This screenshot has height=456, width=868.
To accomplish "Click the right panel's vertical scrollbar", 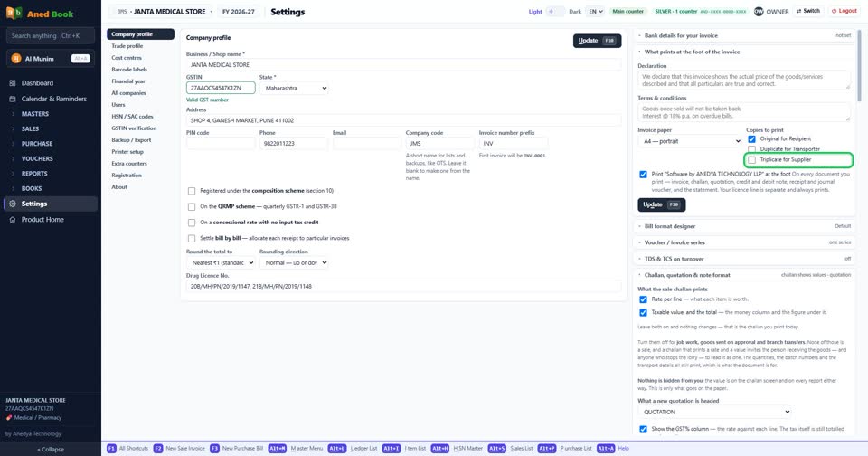I will 859,65.
